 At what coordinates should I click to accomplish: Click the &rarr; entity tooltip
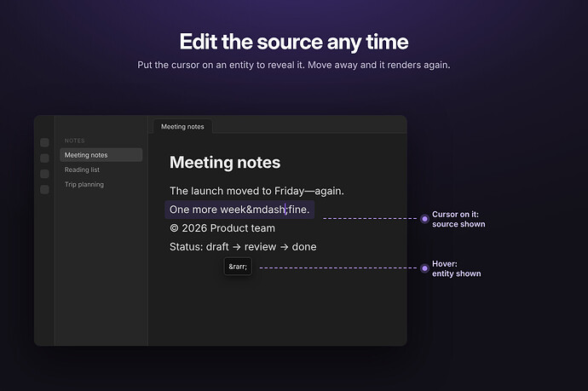[x=238, y=267]
